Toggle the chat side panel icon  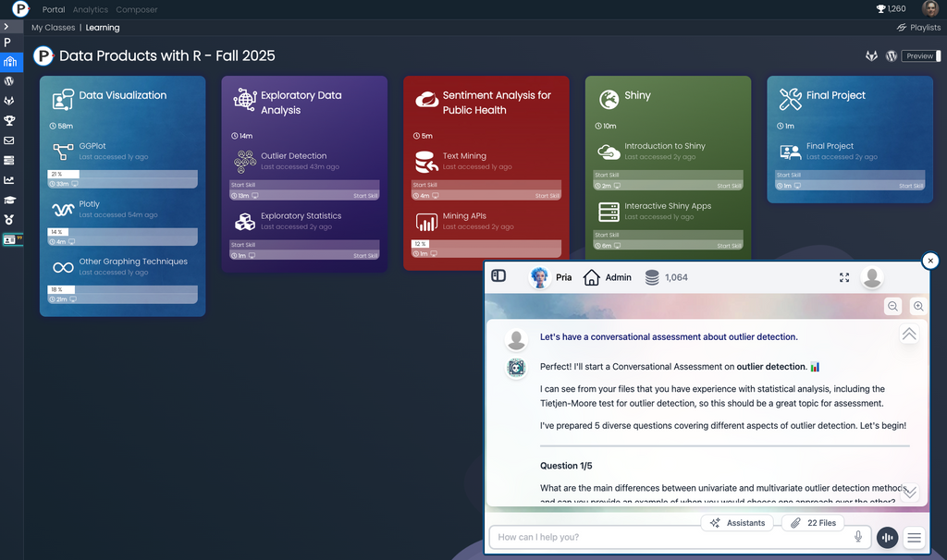(x=498, y=276)
